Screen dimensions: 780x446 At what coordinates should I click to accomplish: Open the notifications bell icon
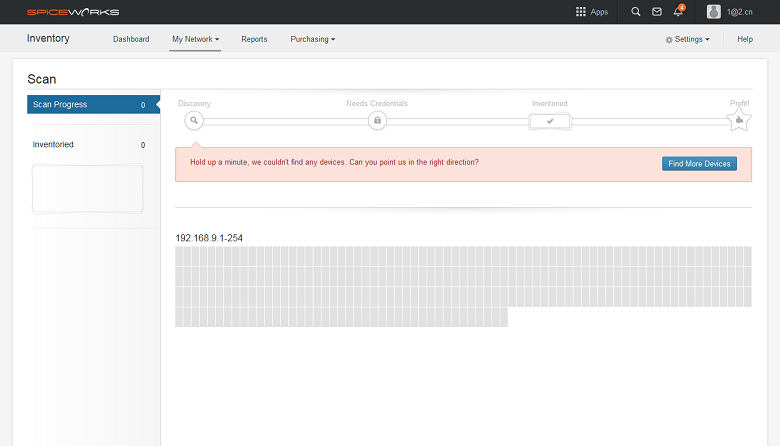coord(679,11)
